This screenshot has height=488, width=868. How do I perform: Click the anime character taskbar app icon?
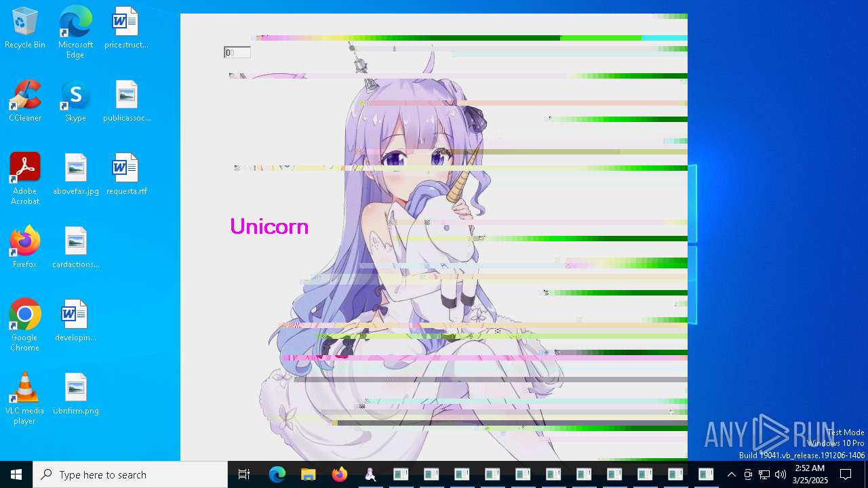370,474
